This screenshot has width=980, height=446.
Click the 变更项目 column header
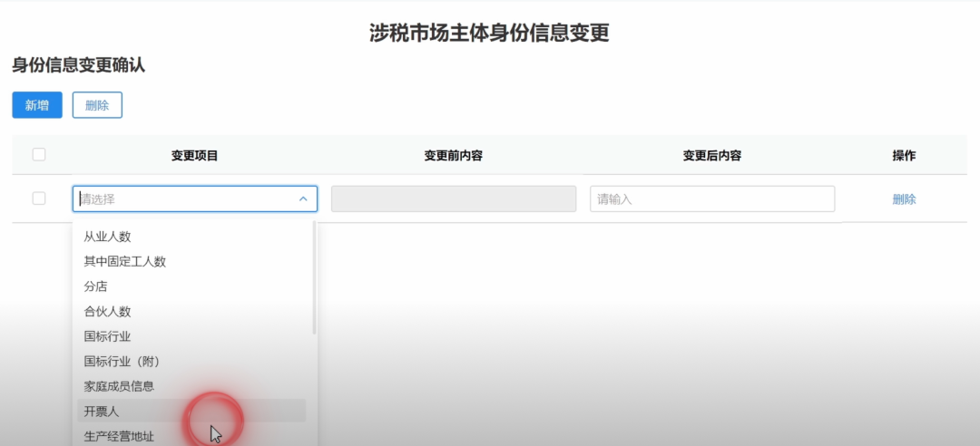(x=195, y=156)
